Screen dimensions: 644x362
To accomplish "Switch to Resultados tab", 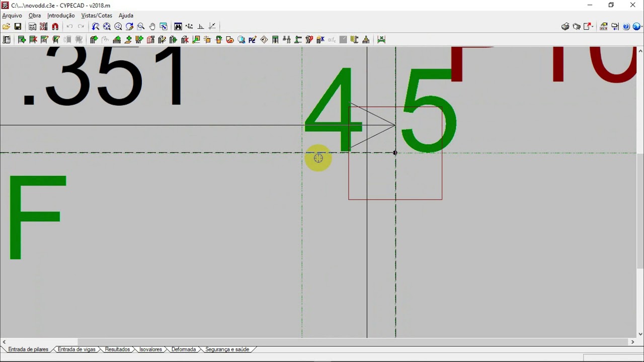I will click(117, 349).
